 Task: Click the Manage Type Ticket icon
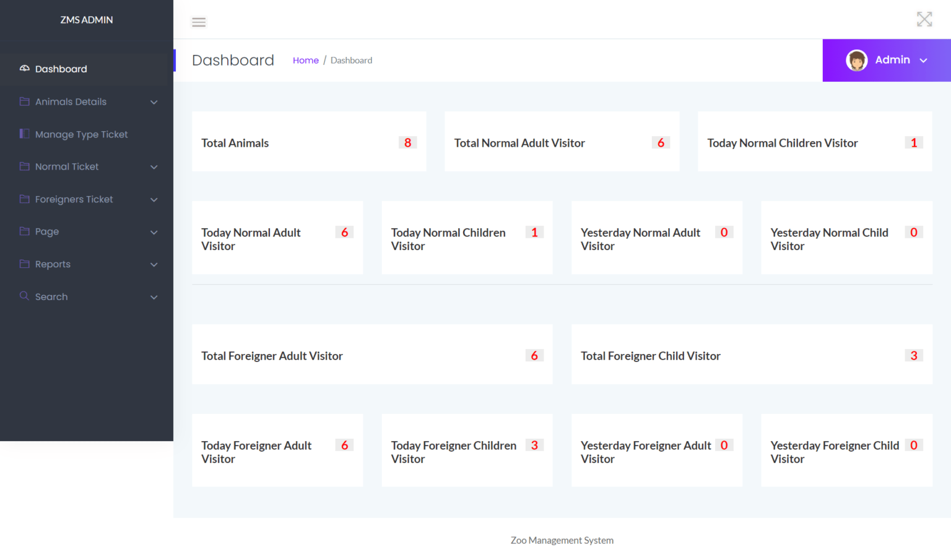point(24,134)
